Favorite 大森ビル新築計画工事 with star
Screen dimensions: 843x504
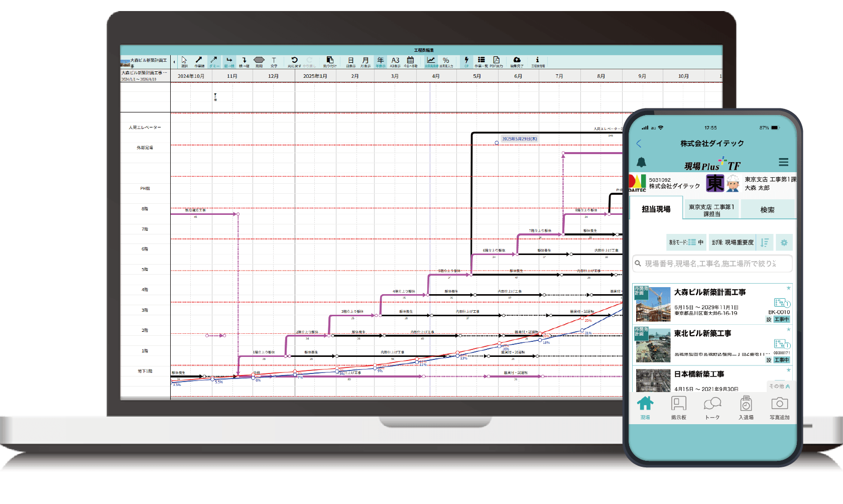(788, 288)
